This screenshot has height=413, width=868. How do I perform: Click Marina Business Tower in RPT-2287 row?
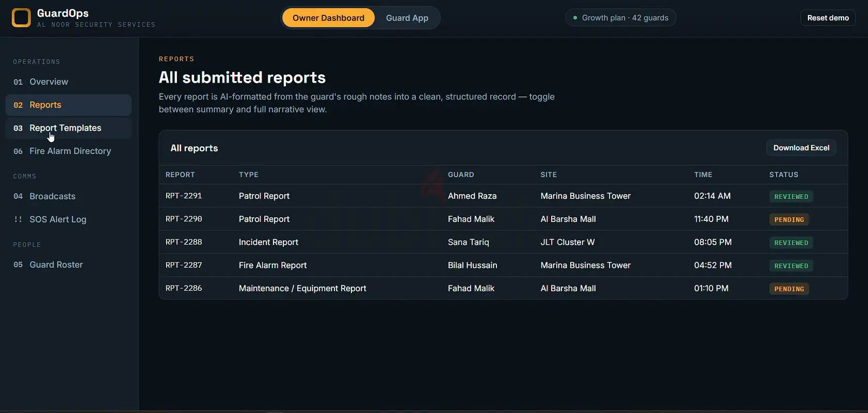586,265
